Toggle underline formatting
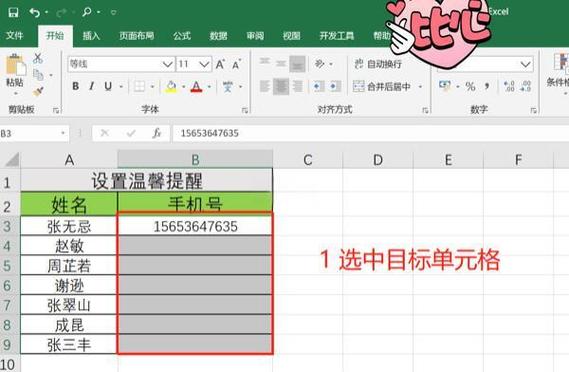569x372 pixels. tap(108, 86)
